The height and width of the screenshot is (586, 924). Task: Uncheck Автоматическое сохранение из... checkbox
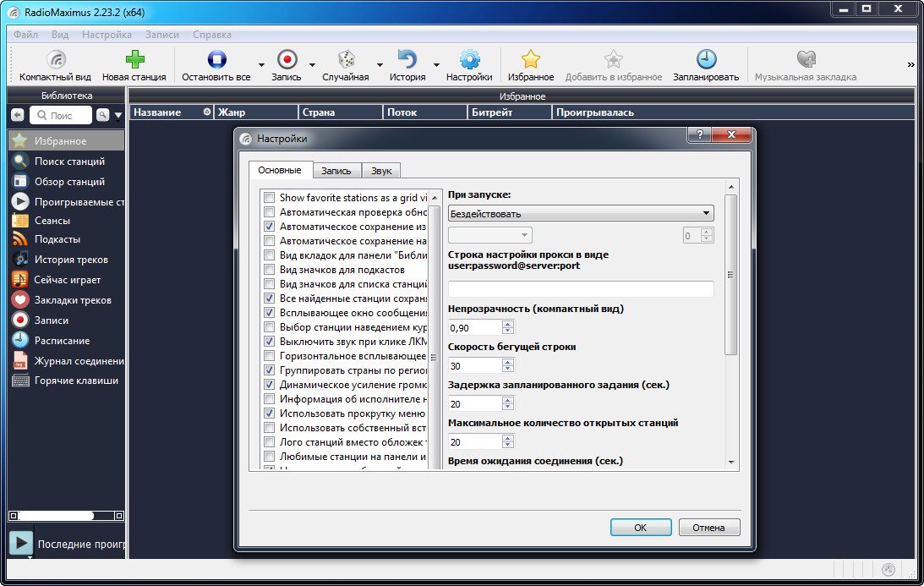270,227
